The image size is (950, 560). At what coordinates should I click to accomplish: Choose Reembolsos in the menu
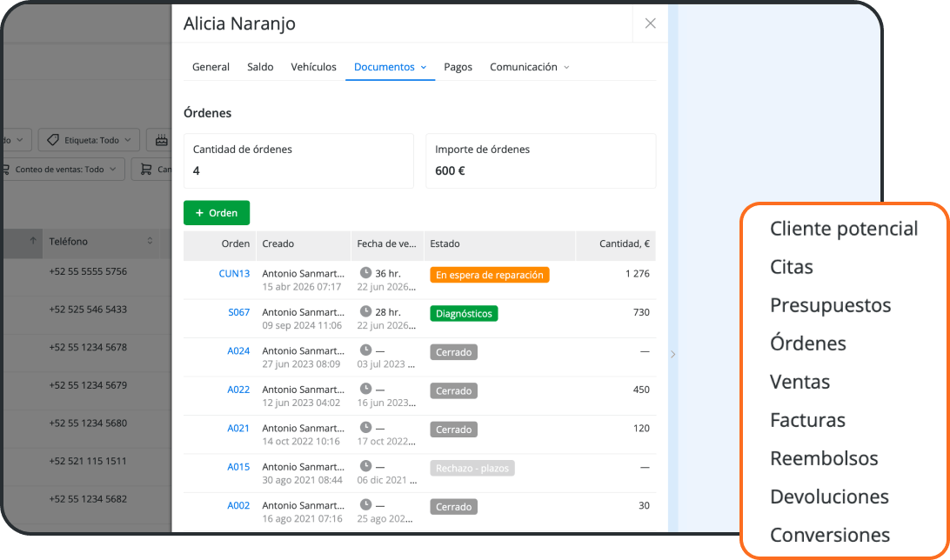(824, 458)
